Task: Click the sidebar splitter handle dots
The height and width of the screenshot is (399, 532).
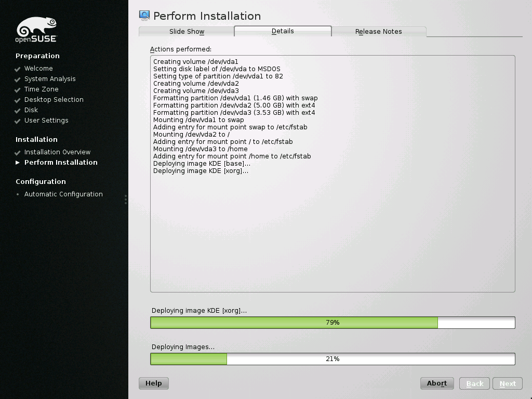Action: point(126,199)
